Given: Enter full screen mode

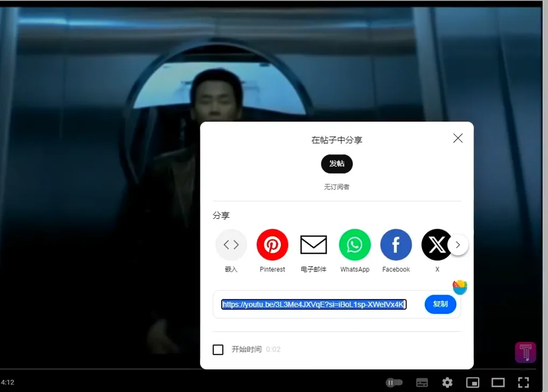Looking at the screenshot, I should click(523, 382).
